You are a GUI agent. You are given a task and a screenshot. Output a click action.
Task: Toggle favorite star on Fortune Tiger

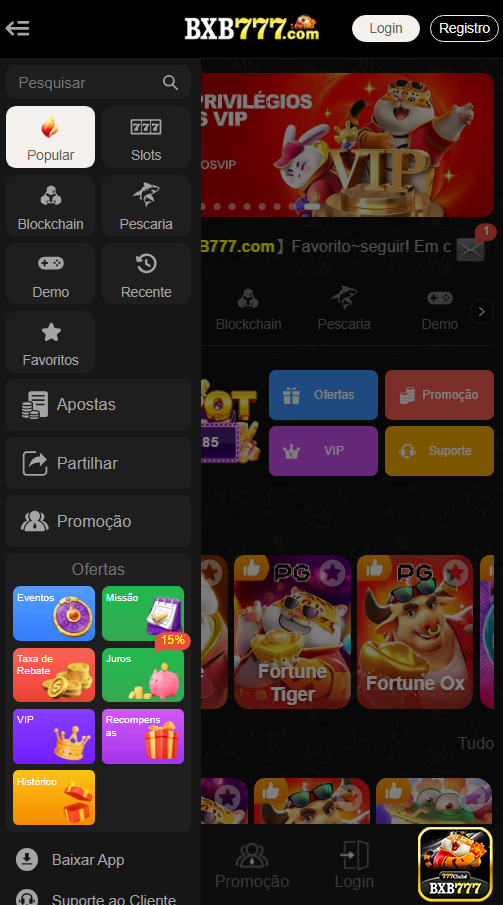(332, 573)
